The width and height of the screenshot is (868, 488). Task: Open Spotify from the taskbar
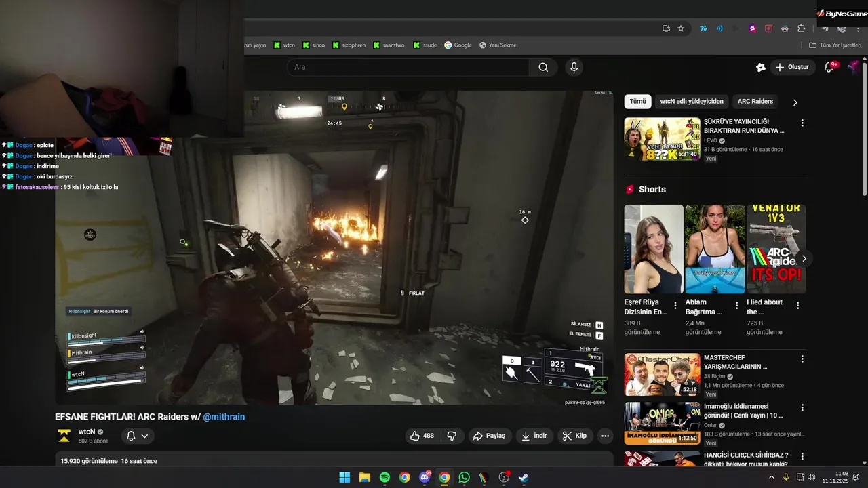pos(384,477)
